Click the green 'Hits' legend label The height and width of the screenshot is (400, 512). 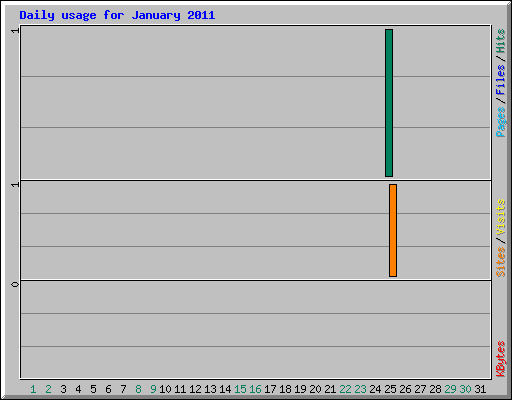pos(500,41)
